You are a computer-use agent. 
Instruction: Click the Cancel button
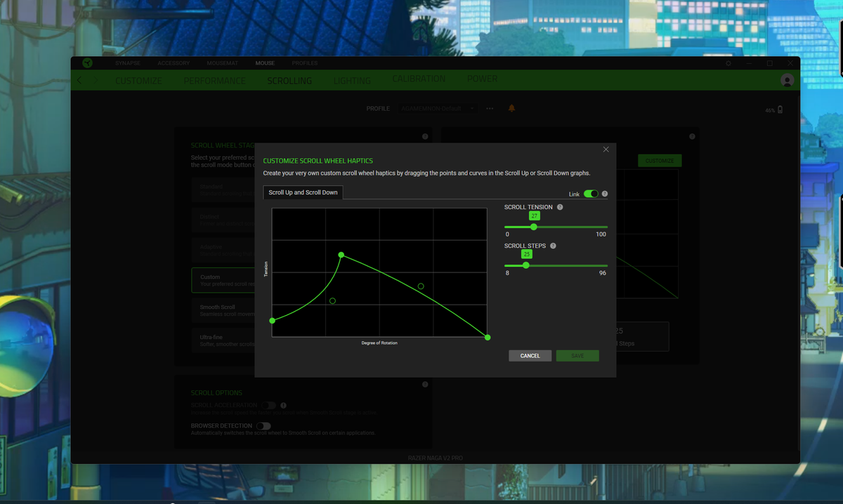tap(530, 355)
